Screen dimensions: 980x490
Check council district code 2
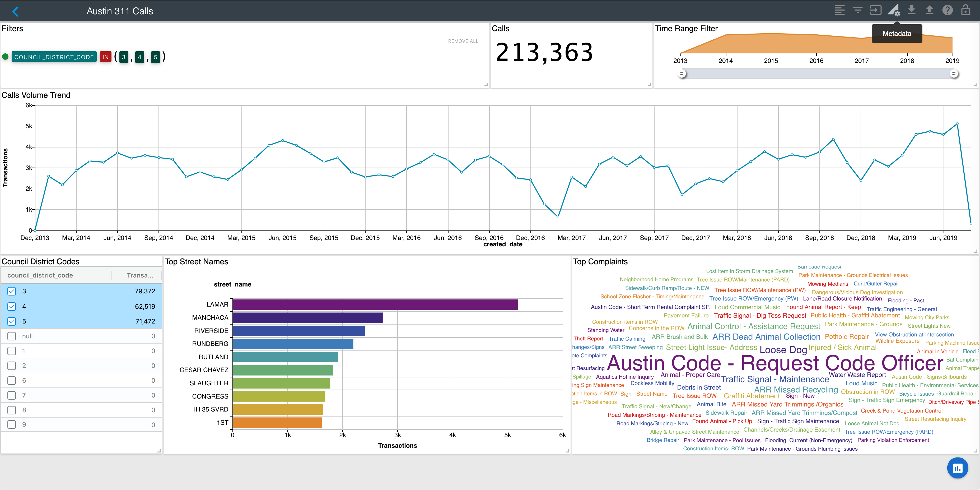(x=12, y=366)
